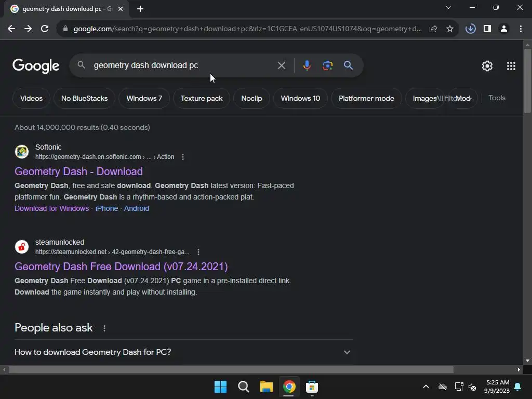Click the steamunlocked site favicon
This screenshot has width=532, height=399.
point(22,247)
